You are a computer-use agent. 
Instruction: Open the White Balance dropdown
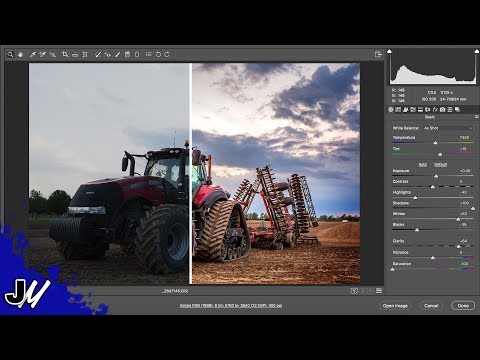[x=448, y=128]
